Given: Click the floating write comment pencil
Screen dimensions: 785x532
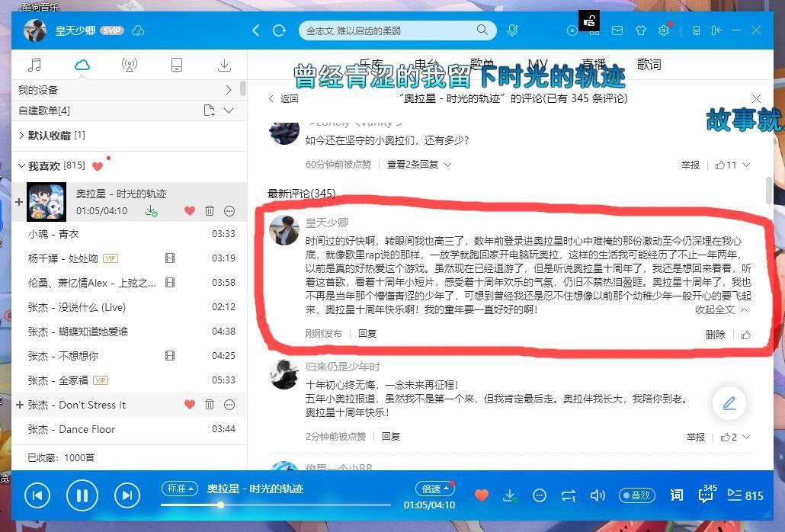Looking at the screenshot, I should (x=729, y=403).
